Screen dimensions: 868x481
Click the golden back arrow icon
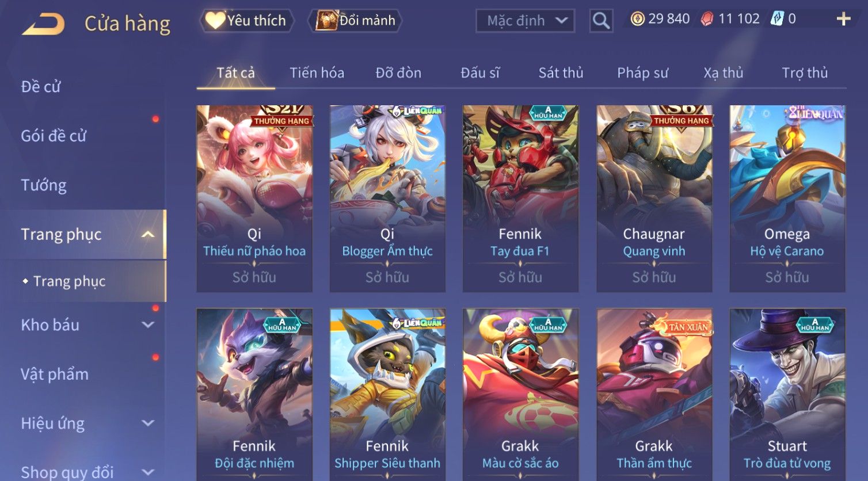click(x=43, y=24)
